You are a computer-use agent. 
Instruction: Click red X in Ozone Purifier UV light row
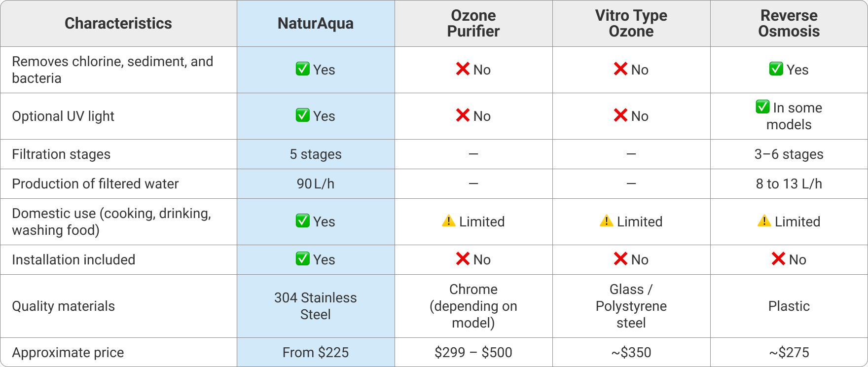463,115
